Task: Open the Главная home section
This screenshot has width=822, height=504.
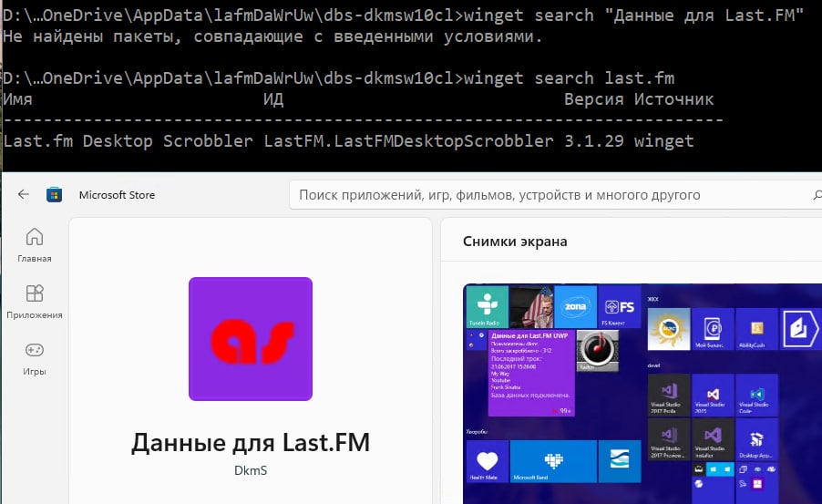Action: pyautogui.click(x=34, y=245)
